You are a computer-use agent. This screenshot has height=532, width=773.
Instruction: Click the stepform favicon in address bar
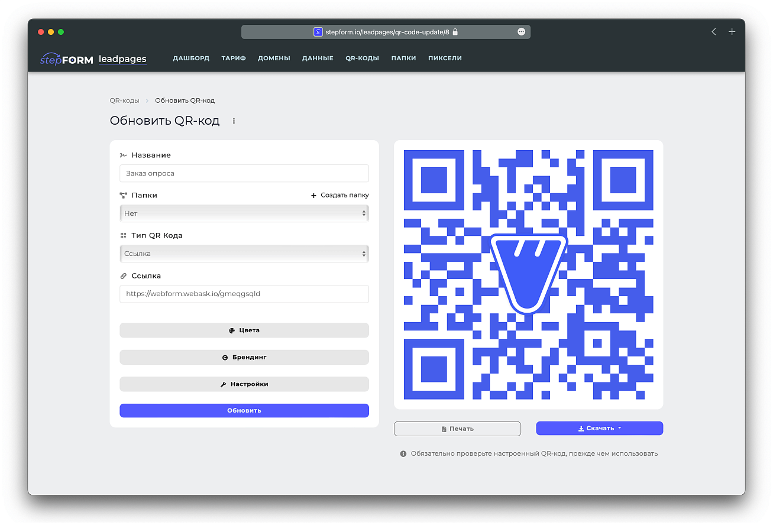318,32
